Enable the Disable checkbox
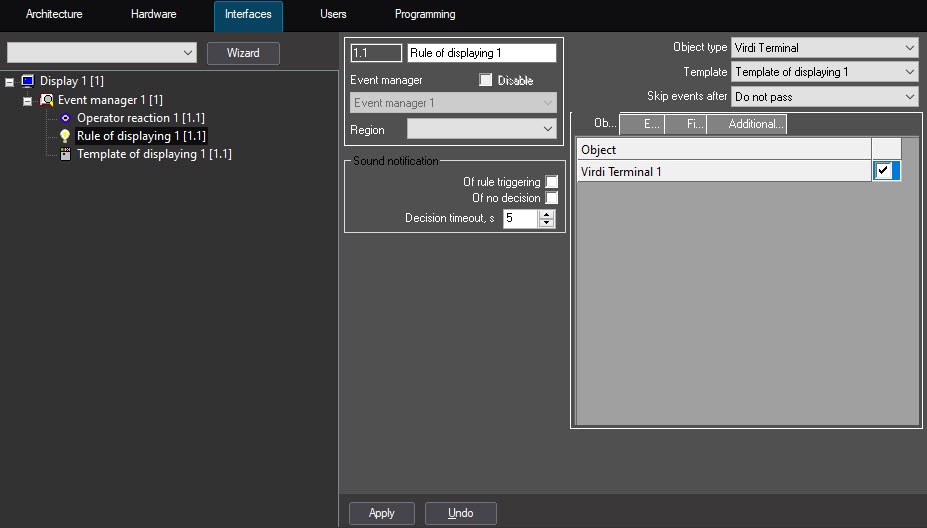Image resolution: width=927 pixels, height=528 pixels. pyautogui.click(x=486, y=80)
